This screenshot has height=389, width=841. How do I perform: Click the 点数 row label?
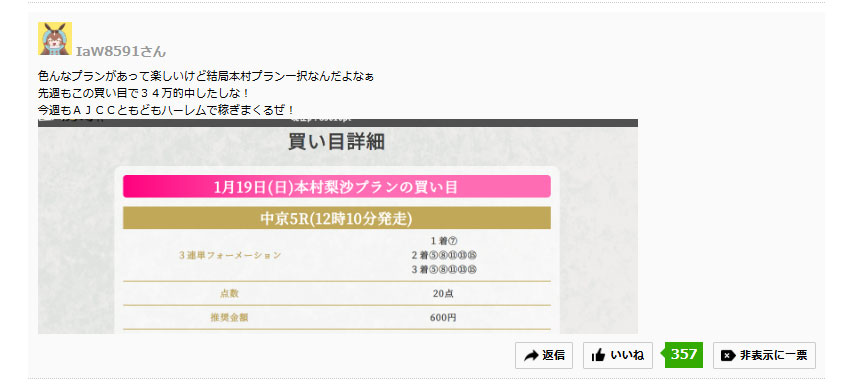pyautogui.click(x=230, y=293)
